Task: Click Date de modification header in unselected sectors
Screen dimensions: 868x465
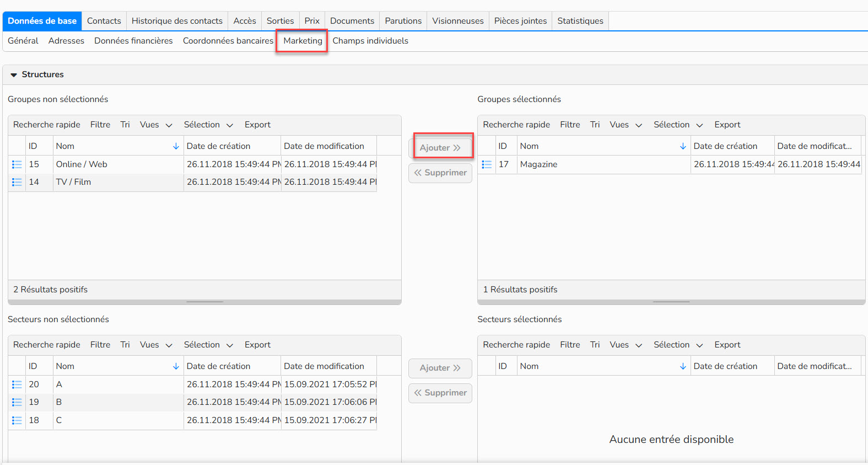Action: [328, 366]
